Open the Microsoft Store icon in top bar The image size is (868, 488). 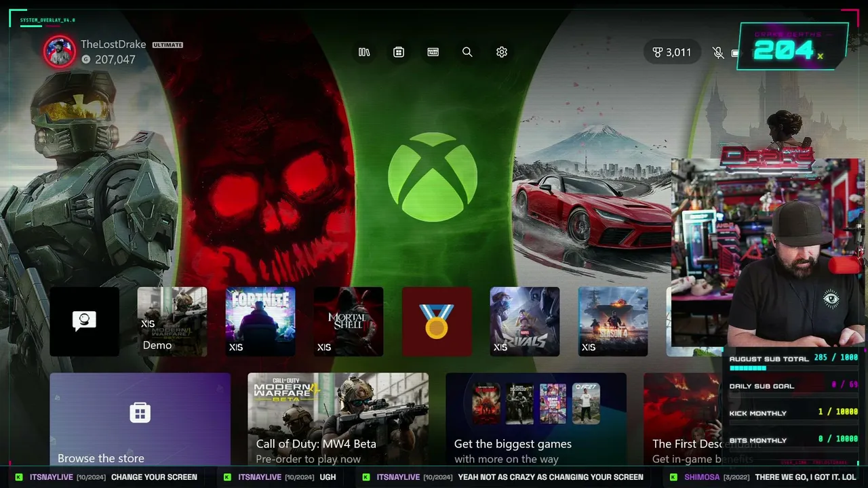click(399, 52)
